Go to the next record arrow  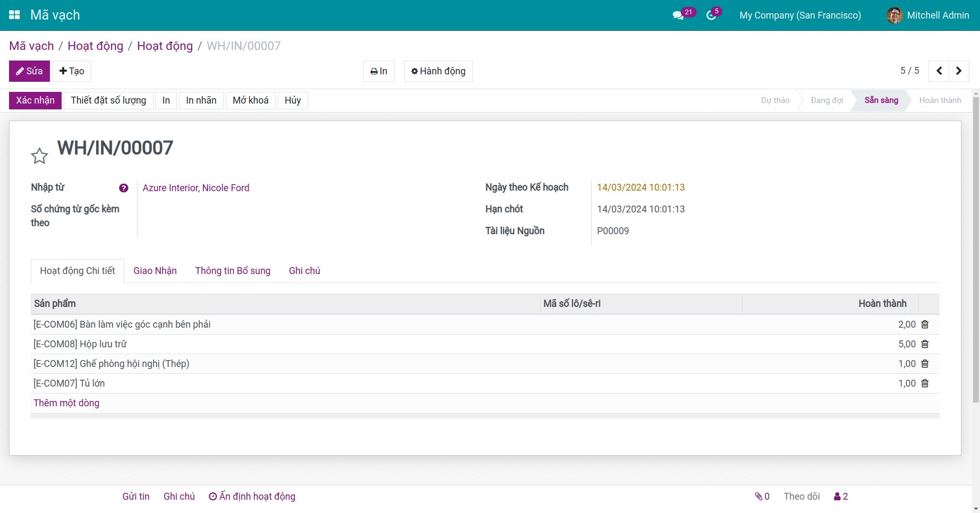click(x=959, y=71)
